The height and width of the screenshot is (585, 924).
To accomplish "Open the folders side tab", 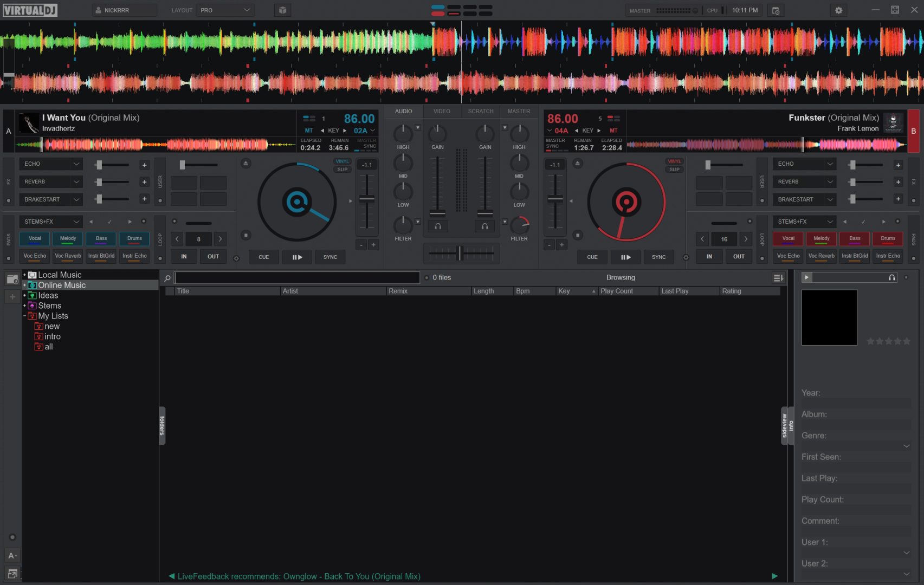I will [162, 426].
